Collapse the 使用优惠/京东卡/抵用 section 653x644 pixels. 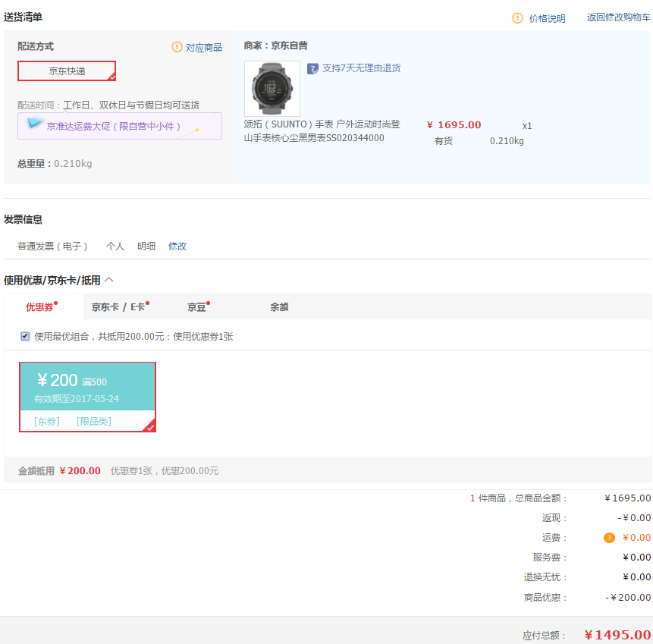[x=109, y=280]
